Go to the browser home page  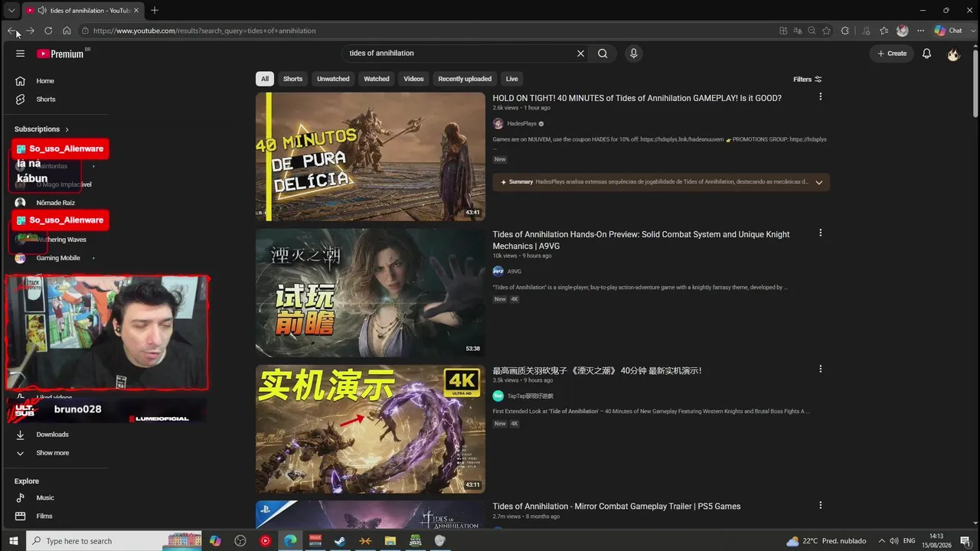click(x=67, y=31)
